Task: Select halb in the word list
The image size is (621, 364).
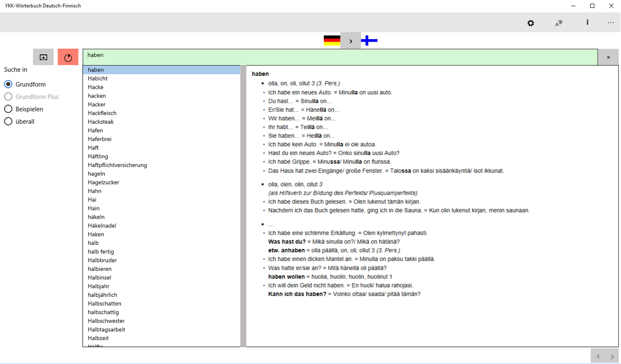Action: pos(162,243)
